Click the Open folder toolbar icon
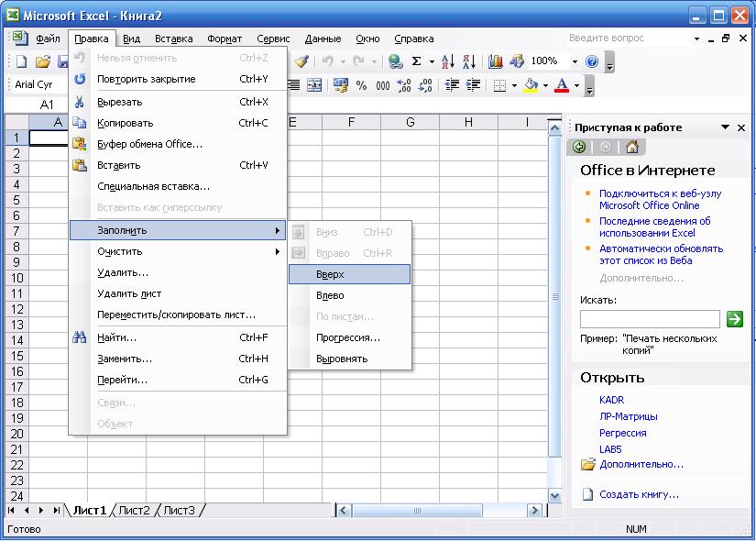Screen dimensions: 756x541 [42, 61]
